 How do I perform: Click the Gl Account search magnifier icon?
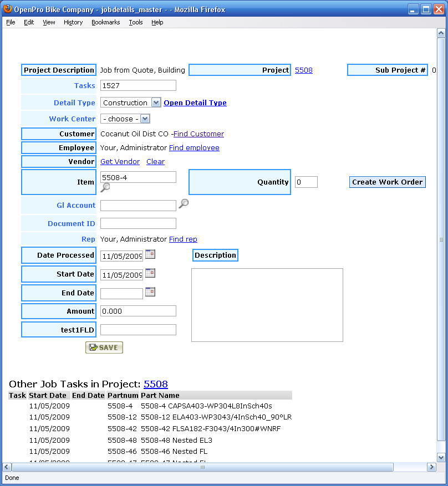[184, 204]
